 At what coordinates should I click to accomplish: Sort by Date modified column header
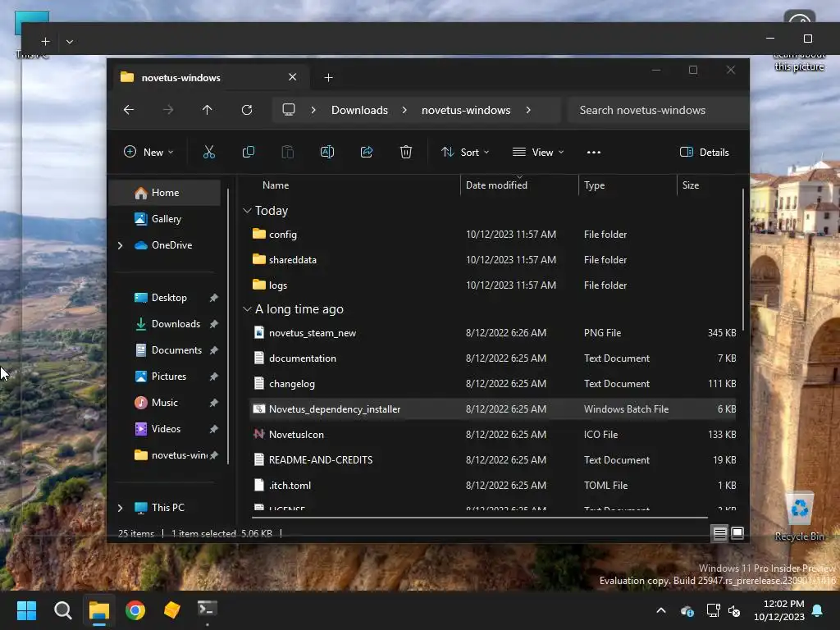(496, 185)
